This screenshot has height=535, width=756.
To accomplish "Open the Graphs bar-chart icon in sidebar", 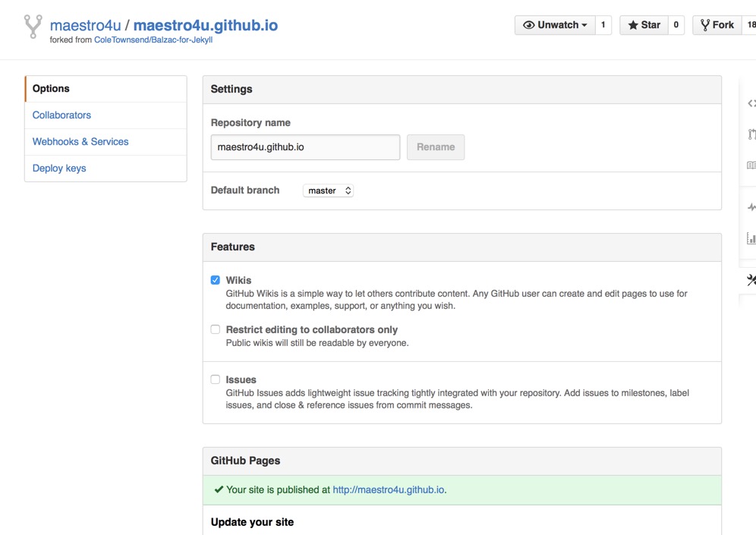I will pos(751,238).
